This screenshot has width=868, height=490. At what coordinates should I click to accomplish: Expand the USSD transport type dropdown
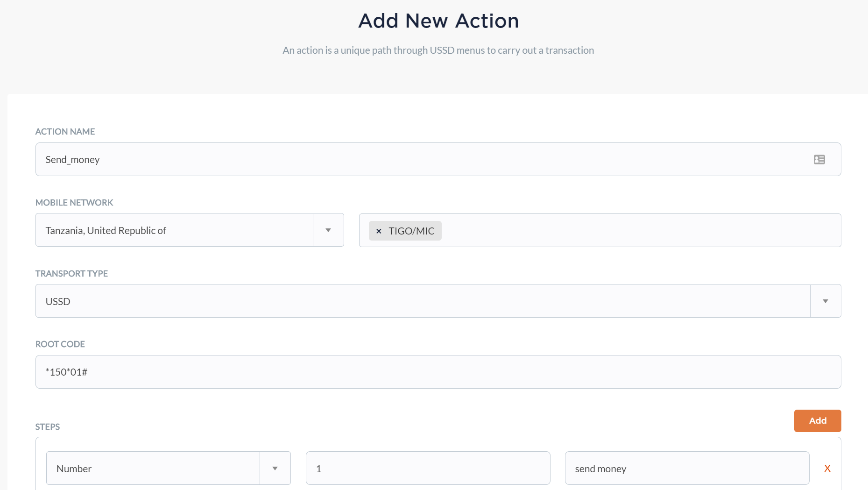420,301
